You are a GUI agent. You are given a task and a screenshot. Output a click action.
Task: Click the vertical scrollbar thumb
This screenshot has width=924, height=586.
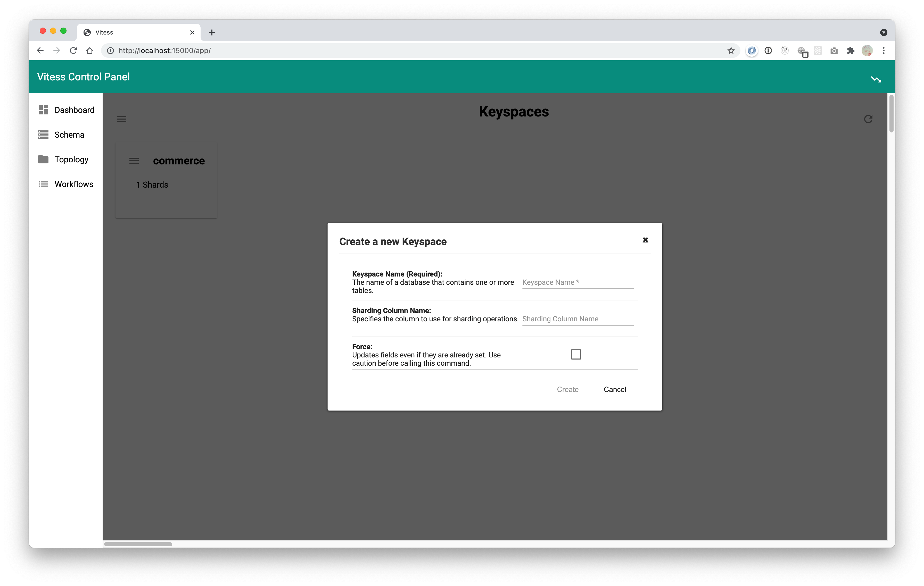coord(891,114)
